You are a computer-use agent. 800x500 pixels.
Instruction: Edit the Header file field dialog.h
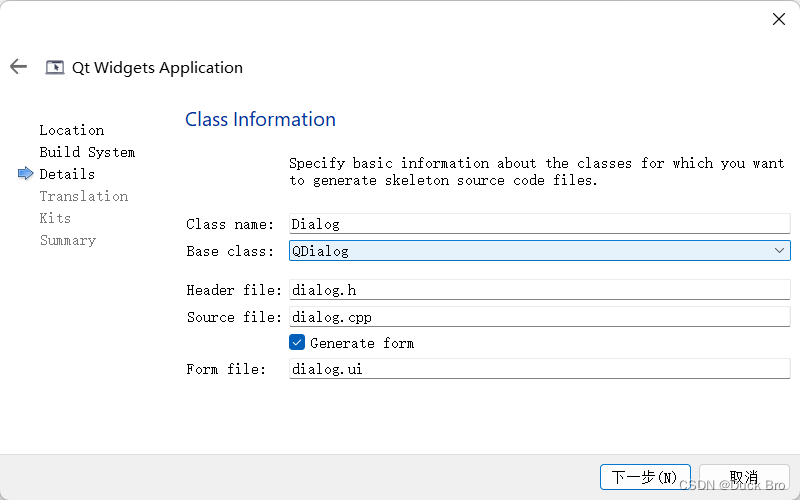540,290
